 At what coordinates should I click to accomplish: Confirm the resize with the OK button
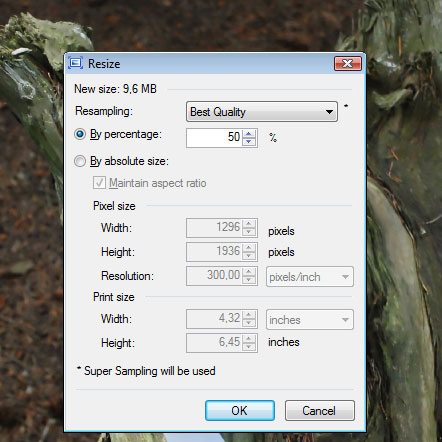[x=240, y=410]
